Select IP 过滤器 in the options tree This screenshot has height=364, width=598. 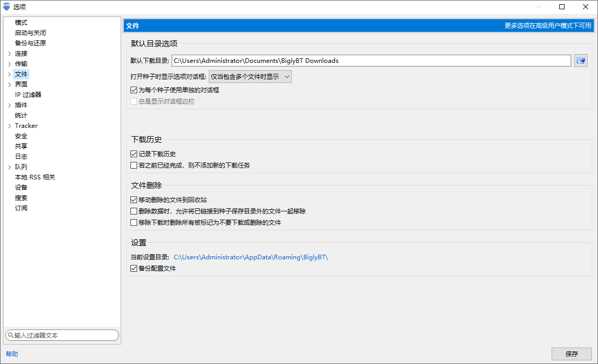[x=28, y=95]
